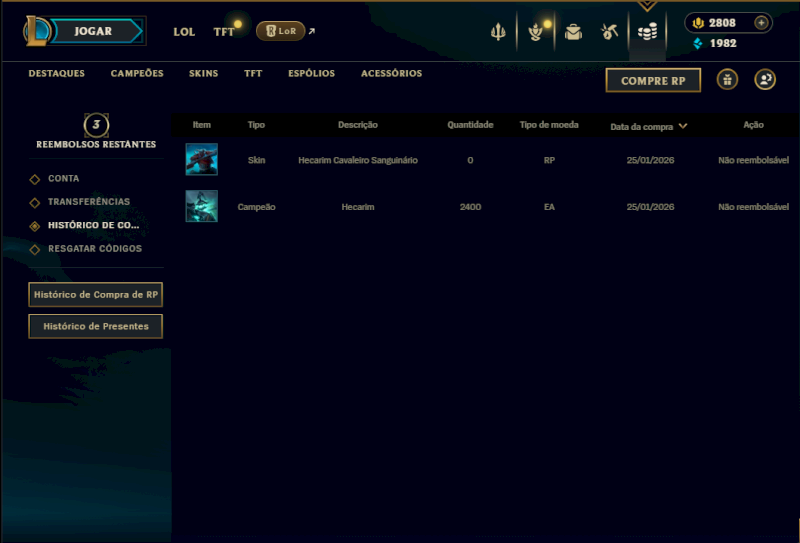Screen dimensions: 800x543
Task: Open the Clash trident icon
Action: 498,32
